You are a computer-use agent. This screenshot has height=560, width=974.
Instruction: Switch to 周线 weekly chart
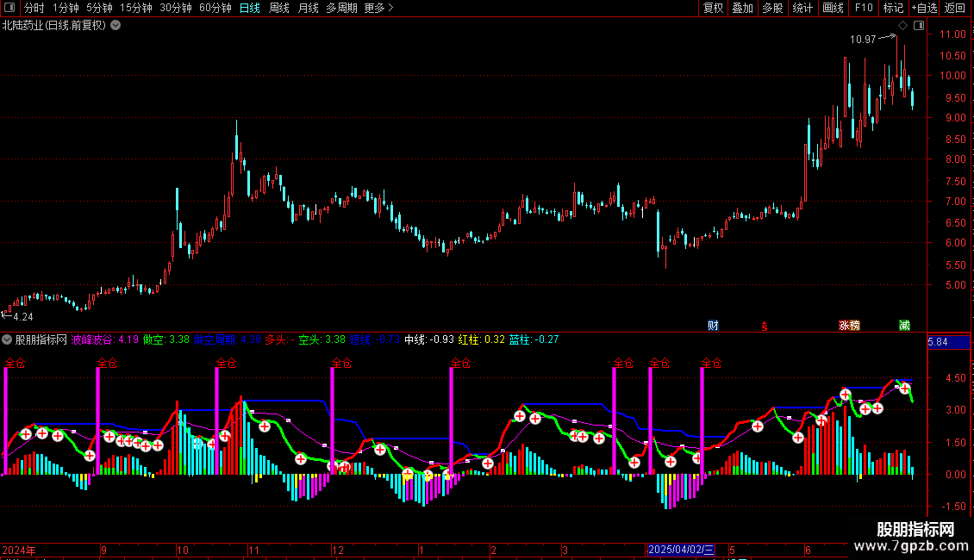pyautogui.click(x=279, y=8)
